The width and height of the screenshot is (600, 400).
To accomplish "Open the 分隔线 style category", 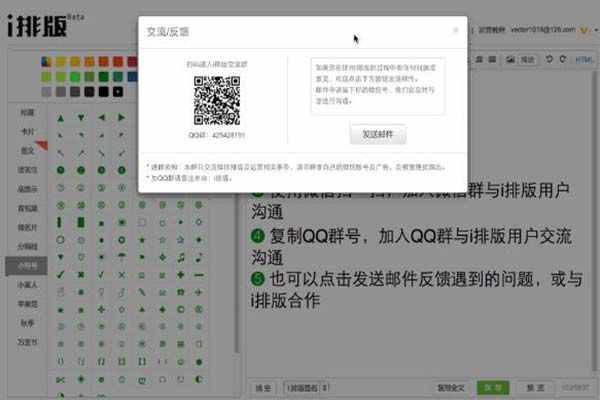I will pos(27,247).
